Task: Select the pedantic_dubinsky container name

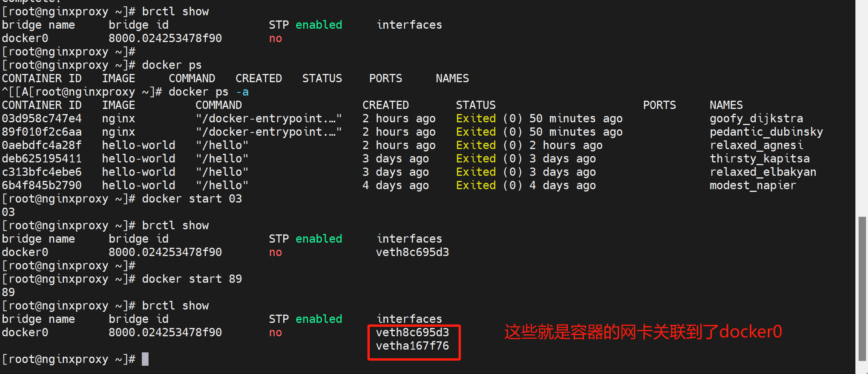Action: [x=766, y=132]
